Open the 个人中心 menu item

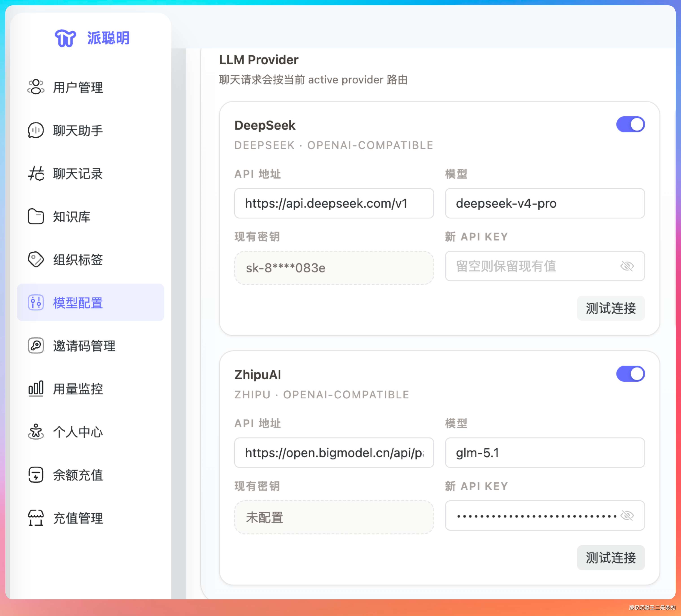[78, 432]
